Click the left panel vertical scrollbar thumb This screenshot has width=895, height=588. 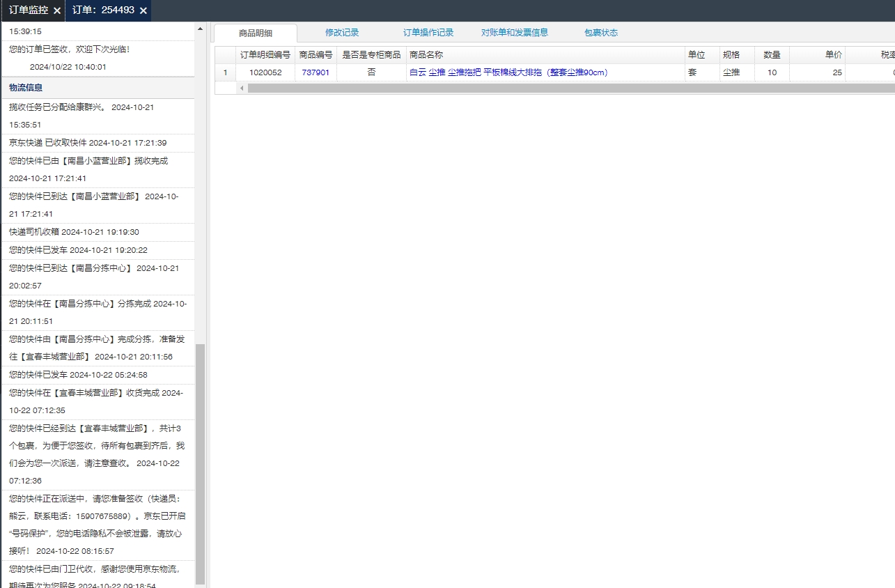click(x=201, y=463)
